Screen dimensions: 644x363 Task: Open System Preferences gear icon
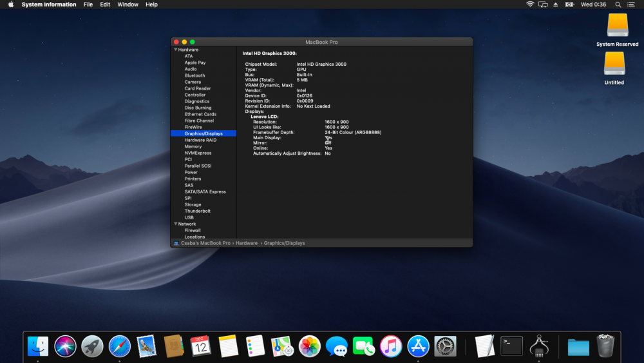coord(445,346)
